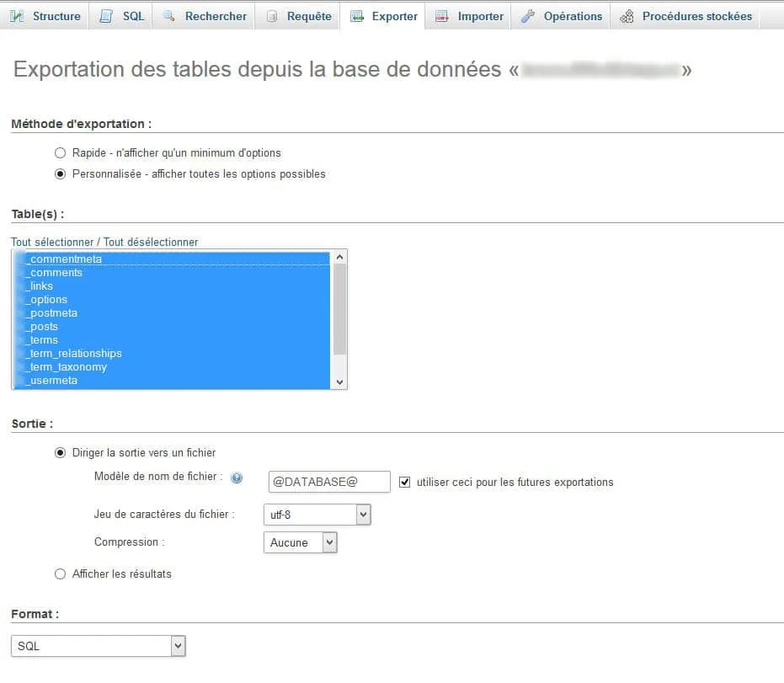
Task: Click the Structure tab icon
Action: pyautogui.click(x=17, y=17)
